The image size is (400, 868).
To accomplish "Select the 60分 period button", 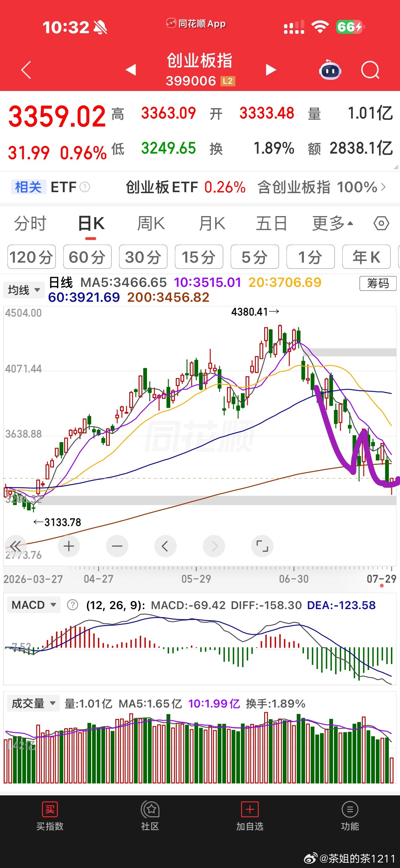I will [x=87, y=257].
